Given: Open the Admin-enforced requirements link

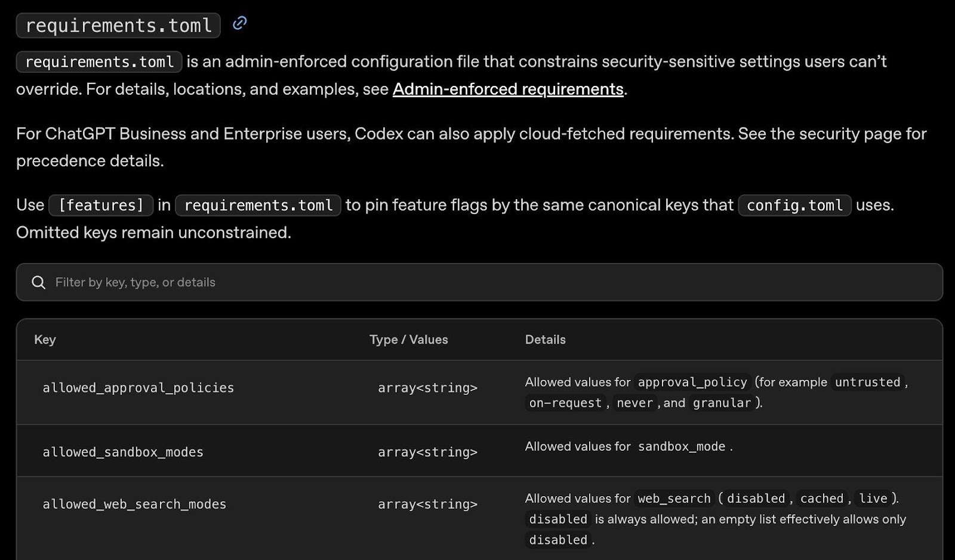Looking at the screenshot, I should click(508, 89).
